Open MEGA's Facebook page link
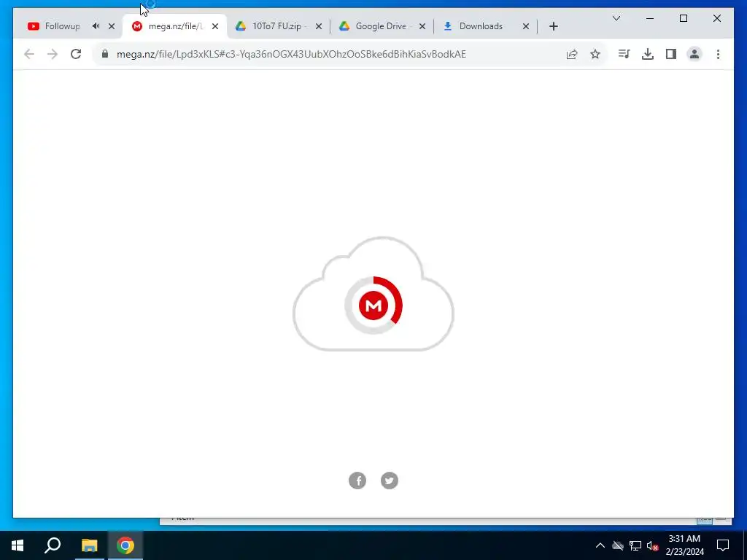This screenshot has height=560, width=747. pos(357,481)
